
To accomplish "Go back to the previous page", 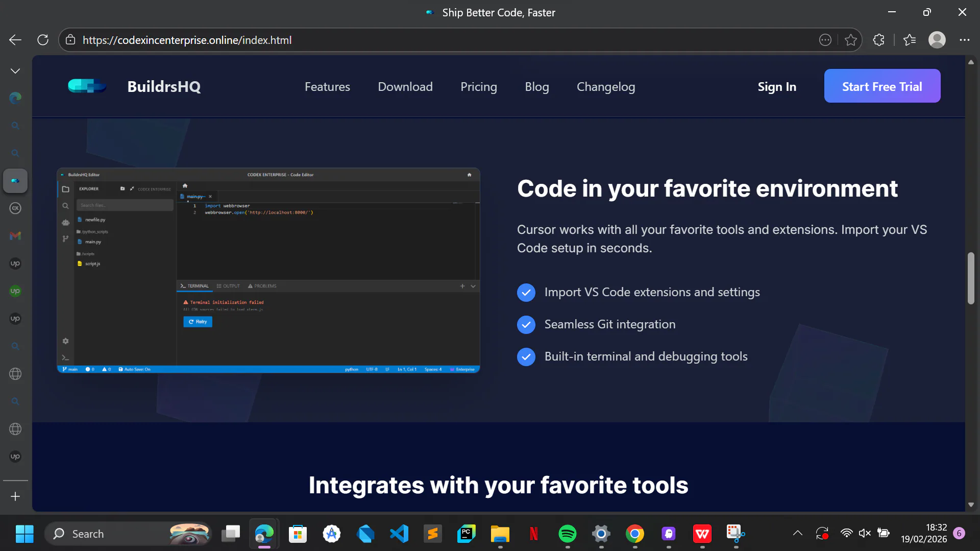I will coord(15,40).
